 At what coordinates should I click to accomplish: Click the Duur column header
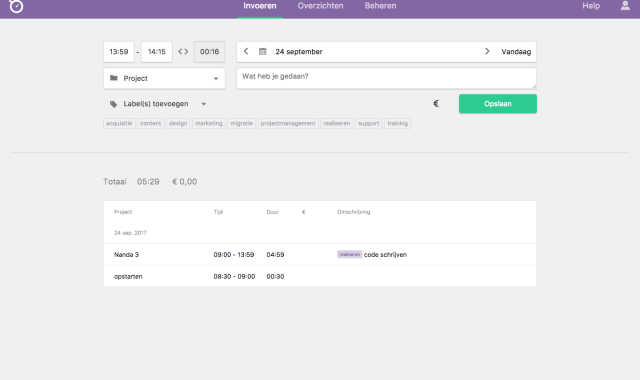[x=273, y=212]
